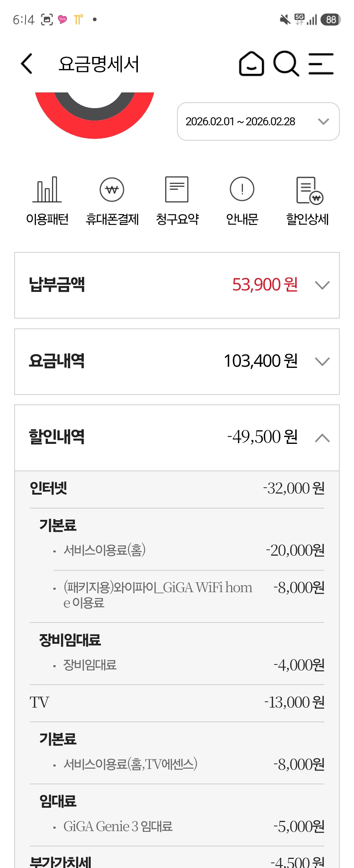Open the hamburger menu icon
This screenshot has width=354, height=868.
321,64
